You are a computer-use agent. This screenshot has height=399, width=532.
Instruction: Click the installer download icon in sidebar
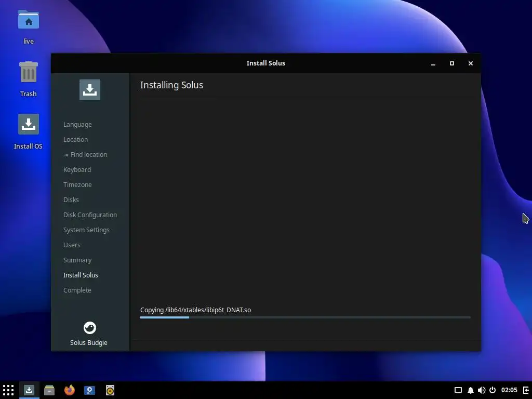pyautogui.click(x=90, y=90)
